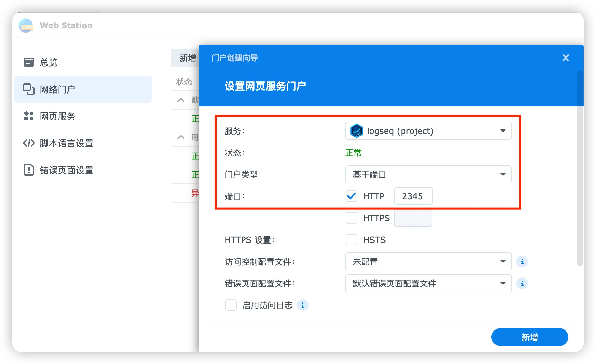Open 脚本语言设置 in the sidebar
Image resolution: width=596 pixels, height=364 pixels.
pos(83,143)
